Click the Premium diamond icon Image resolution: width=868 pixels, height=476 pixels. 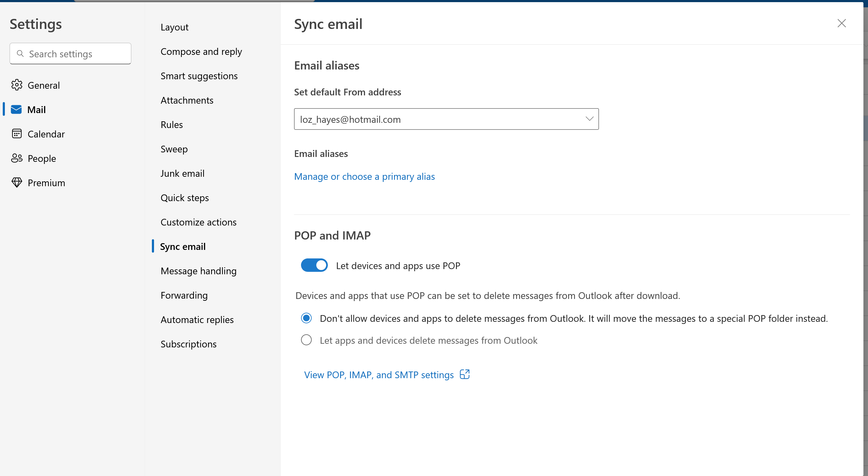(16, 183)
